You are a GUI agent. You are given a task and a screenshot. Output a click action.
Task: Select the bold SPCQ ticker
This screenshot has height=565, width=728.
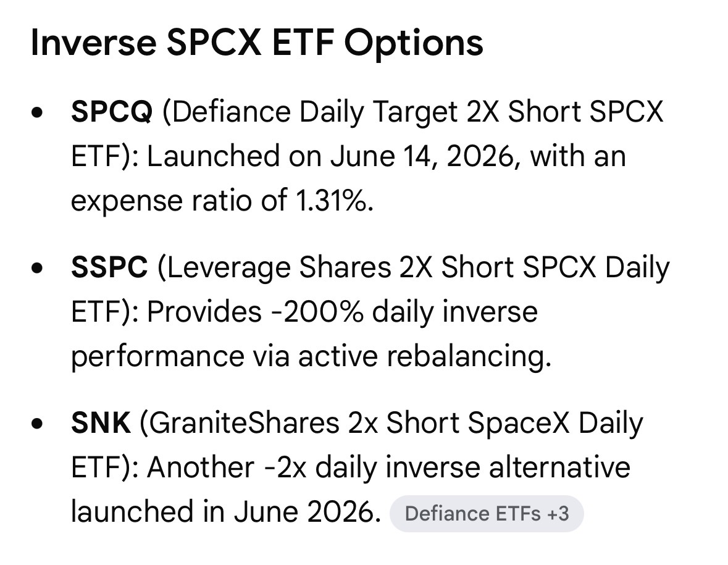111,112
